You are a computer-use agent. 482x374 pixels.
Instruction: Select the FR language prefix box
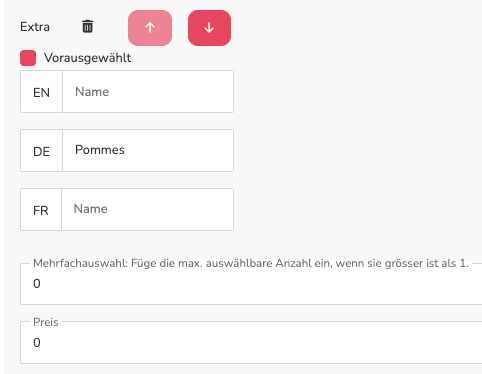point(41,209)
